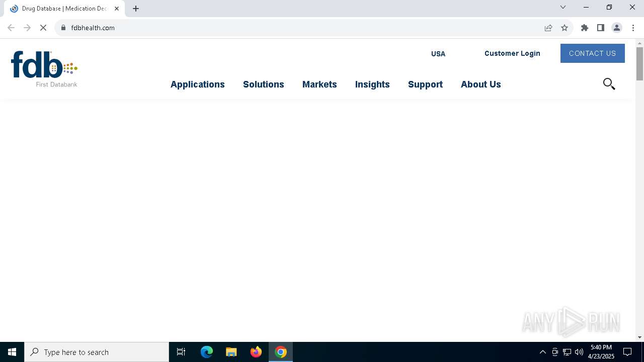Open the Windows Start menu

tap(12, 352)
